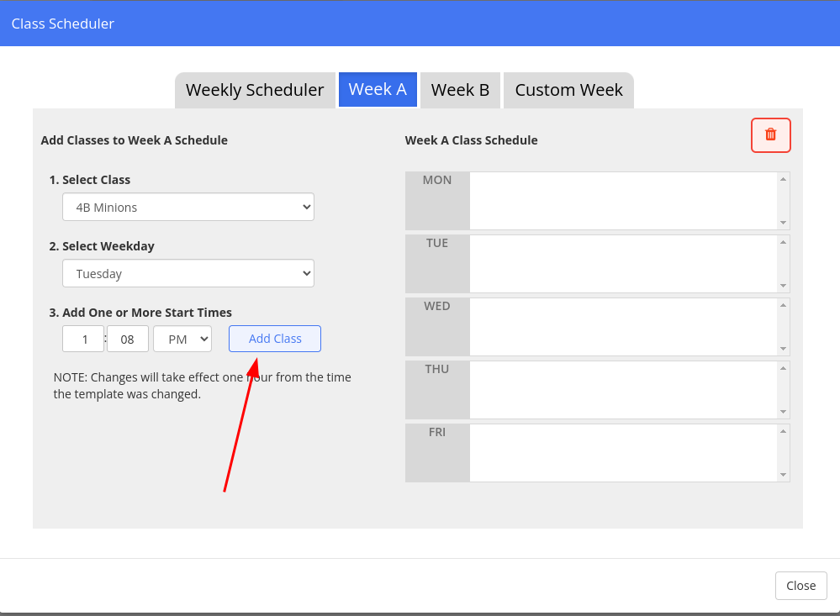
Task: Click the FRI day label
Action: point(437,432)
